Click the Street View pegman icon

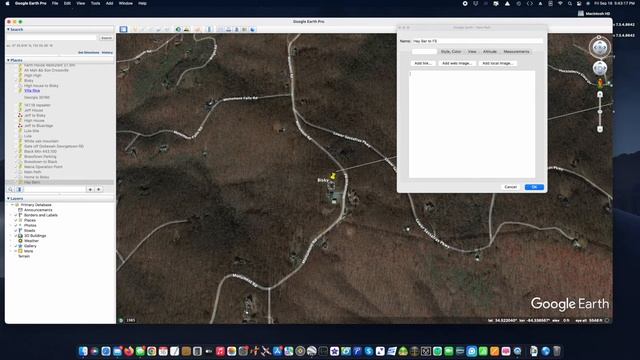tap(600, 83)
